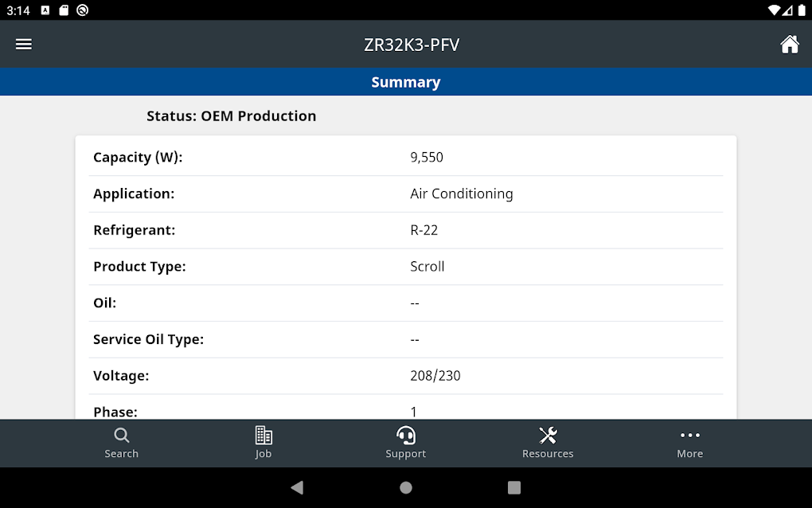Tap the ZR32K3-PFV model title
The image size is (812, 508).
pos(412,45)
